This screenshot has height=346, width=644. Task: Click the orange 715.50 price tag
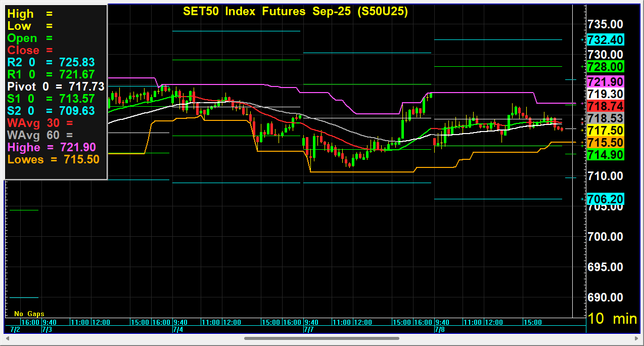(605, 143)
